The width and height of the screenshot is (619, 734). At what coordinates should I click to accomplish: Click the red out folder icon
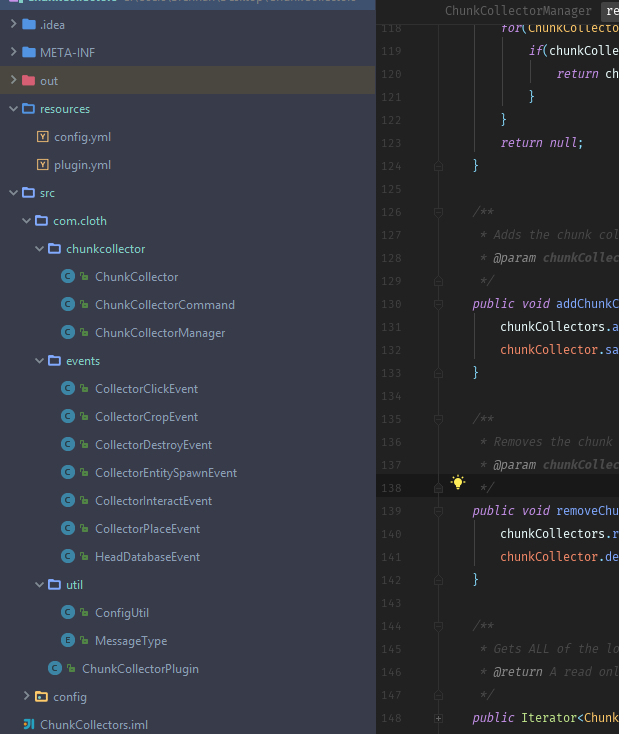point(29,80)
